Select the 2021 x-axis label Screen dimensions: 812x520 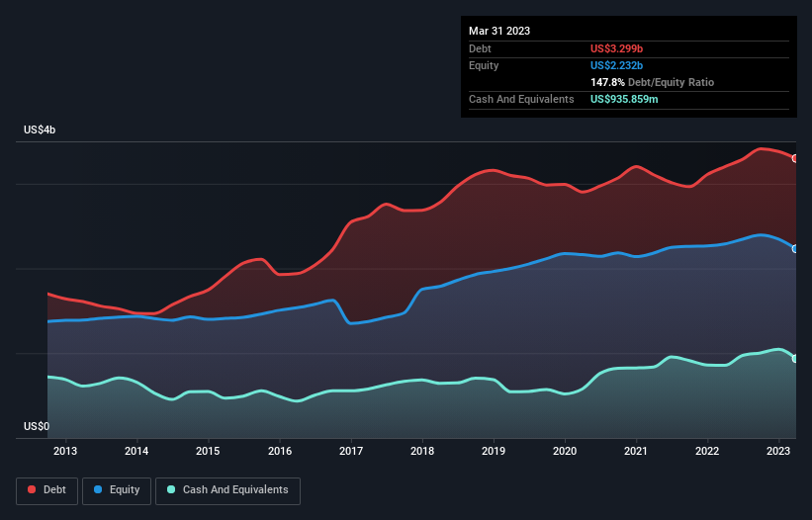pyautogui.click(x=636, y=451)
